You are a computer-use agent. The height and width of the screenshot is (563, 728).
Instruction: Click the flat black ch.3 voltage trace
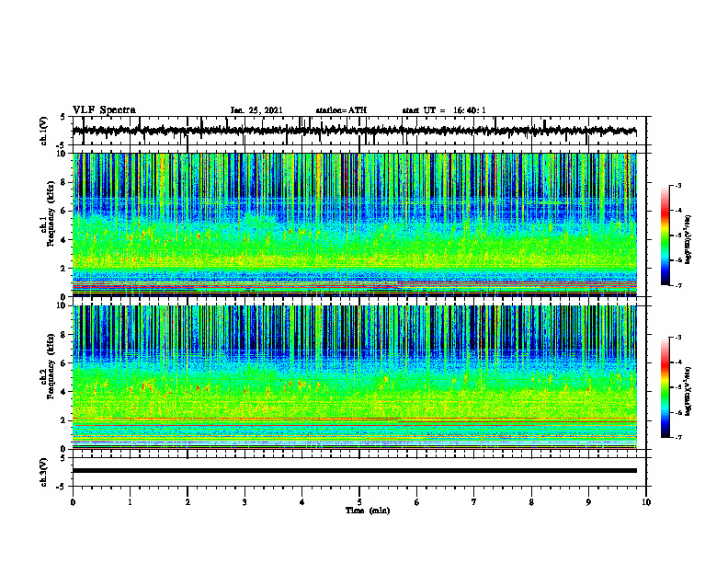(354, 471)
